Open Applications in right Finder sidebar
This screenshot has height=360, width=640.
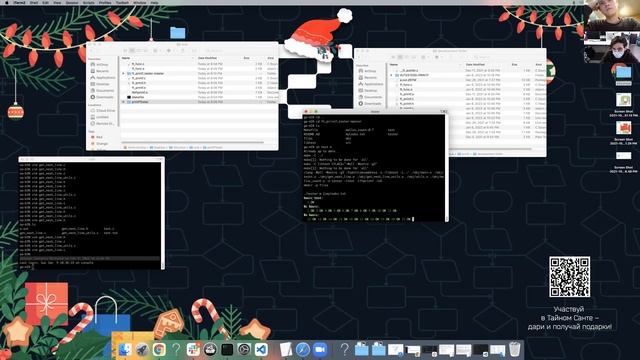click(371, 84)
